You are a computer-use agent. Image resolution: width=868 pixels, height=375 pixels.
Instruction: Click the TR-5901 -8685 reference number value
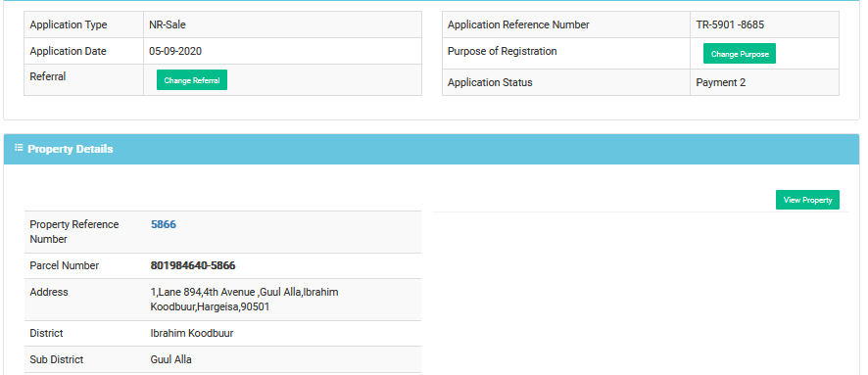coord(730,24)
